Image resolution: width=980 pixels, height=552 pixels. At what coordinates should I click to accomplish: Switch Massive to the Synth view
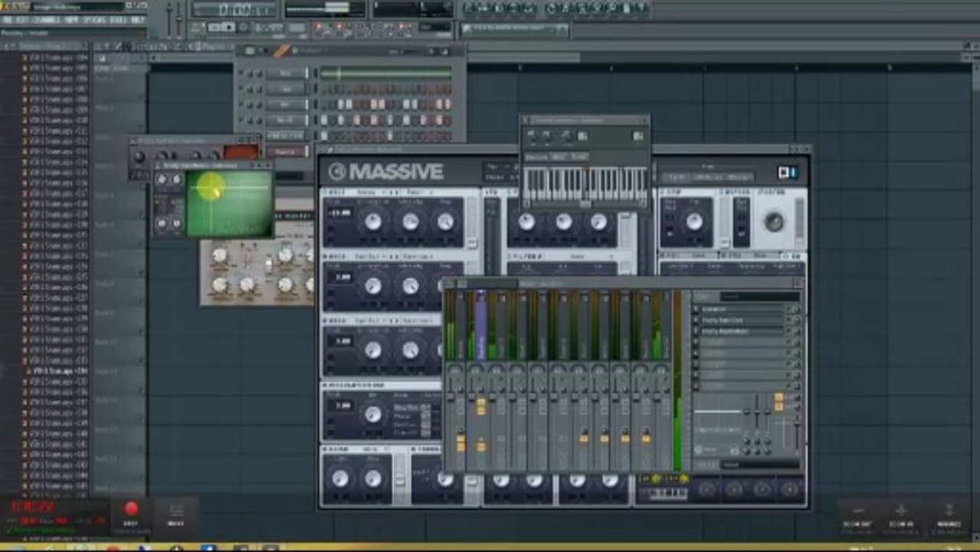[x=677, y=176]
